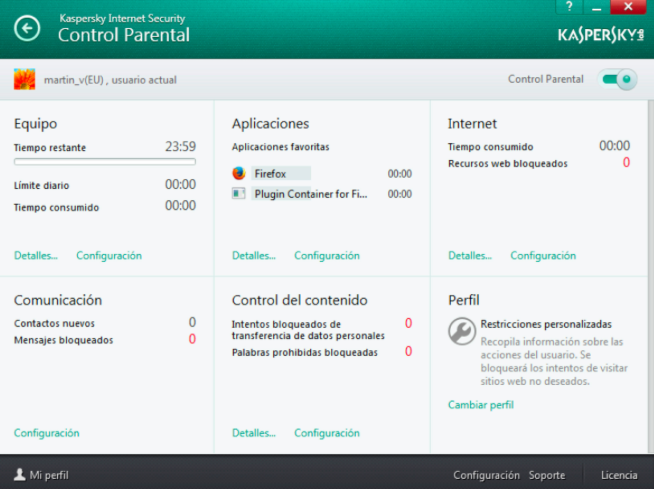
Task: Open Configuración under Control del contenido
Action: pos(327,433)
